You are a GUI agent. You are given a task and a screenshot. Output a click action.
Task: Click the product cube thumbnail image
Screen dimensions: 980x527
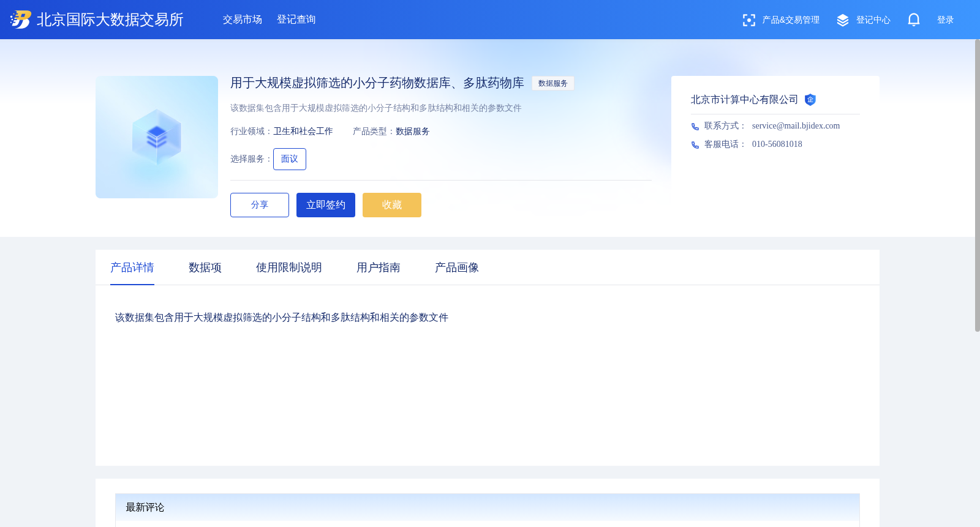point(157,137)
